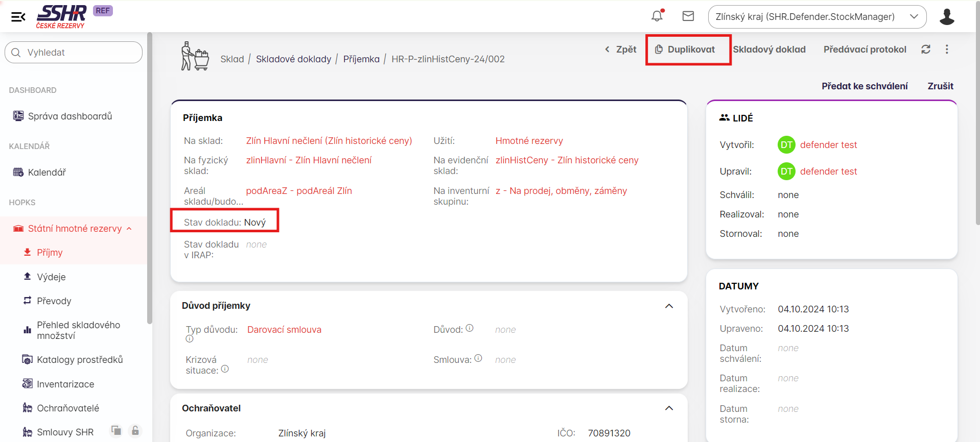This screenshot has height=442, width=980.
Task: Open the user profile avatar
Action: point(947,17)
